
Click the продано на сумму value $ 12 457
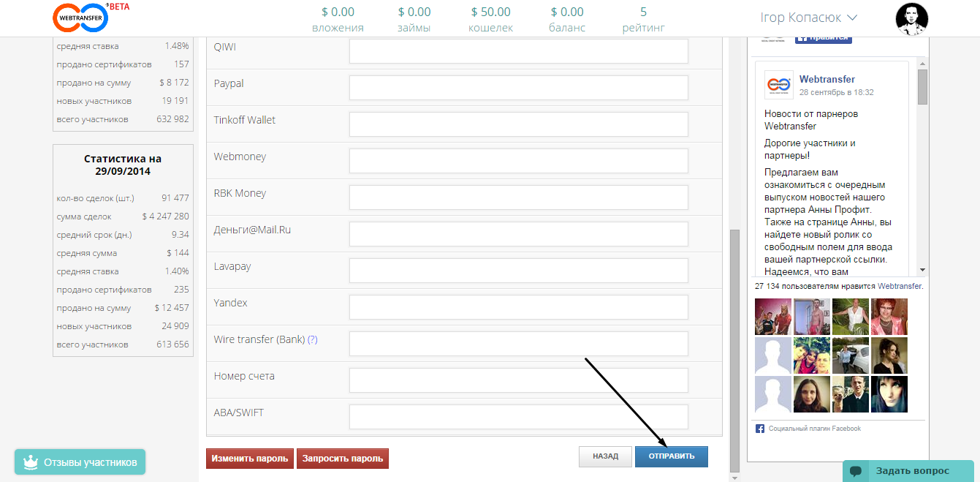pyautogui.click(x=172, y=308)
